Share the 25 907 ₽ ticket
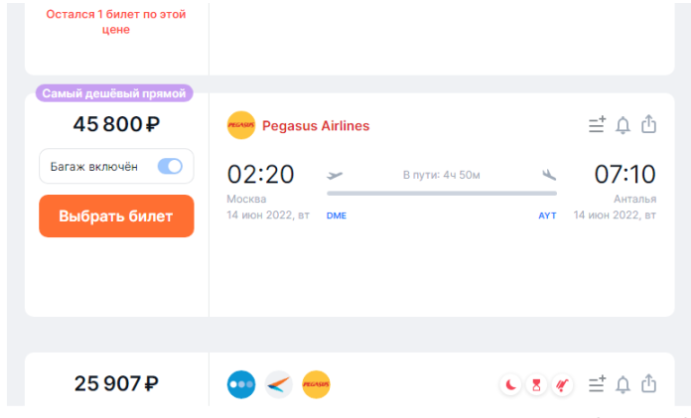Viewport: 691px width, 418px height. tap(648, 384)
